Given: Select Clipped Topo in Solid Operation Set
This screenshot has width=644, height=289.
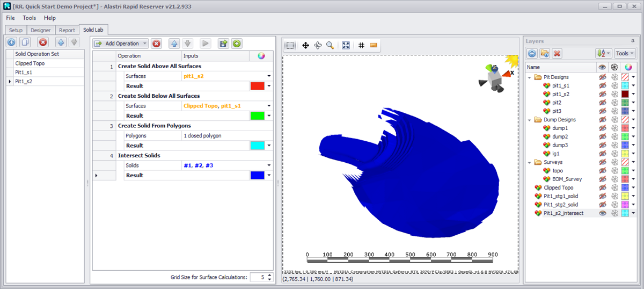Looking at the screenshot, I should [30, 63].
